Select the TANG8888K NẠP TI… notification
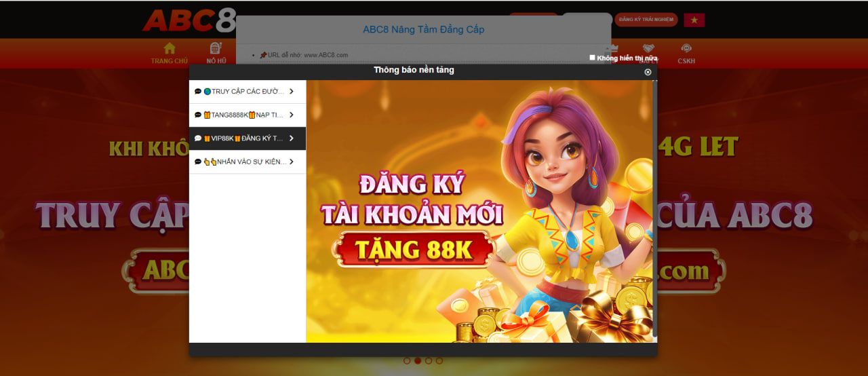 (248, 115)
